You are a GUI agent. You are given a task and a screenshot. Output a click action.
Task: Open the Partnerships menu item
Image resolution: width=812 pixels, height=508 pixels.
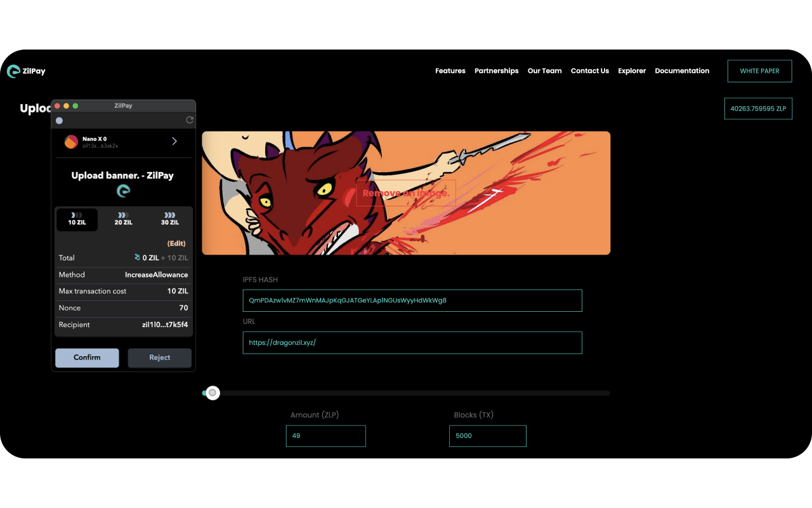click(x=497, y=71)
